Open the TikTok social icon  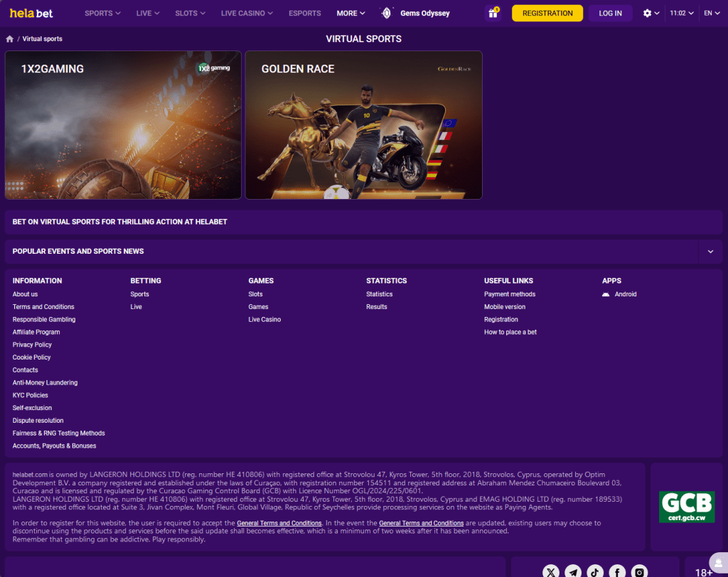595,572
